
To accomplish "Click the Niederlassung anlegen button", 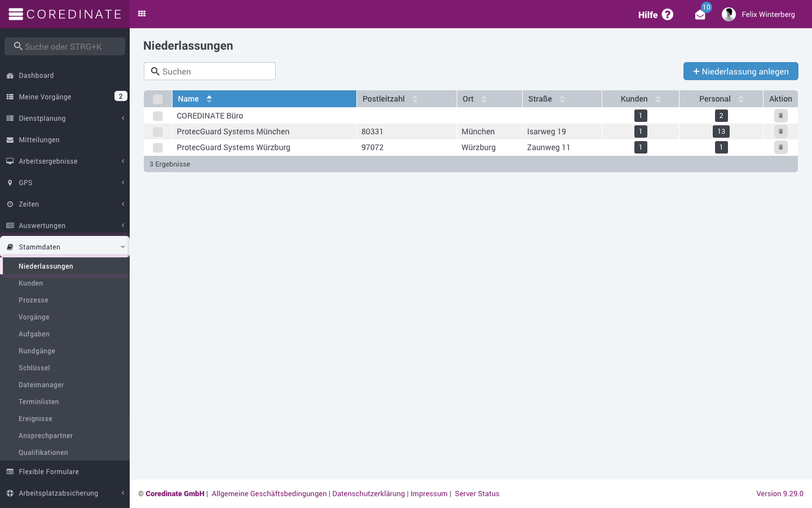I will point(740,71).
